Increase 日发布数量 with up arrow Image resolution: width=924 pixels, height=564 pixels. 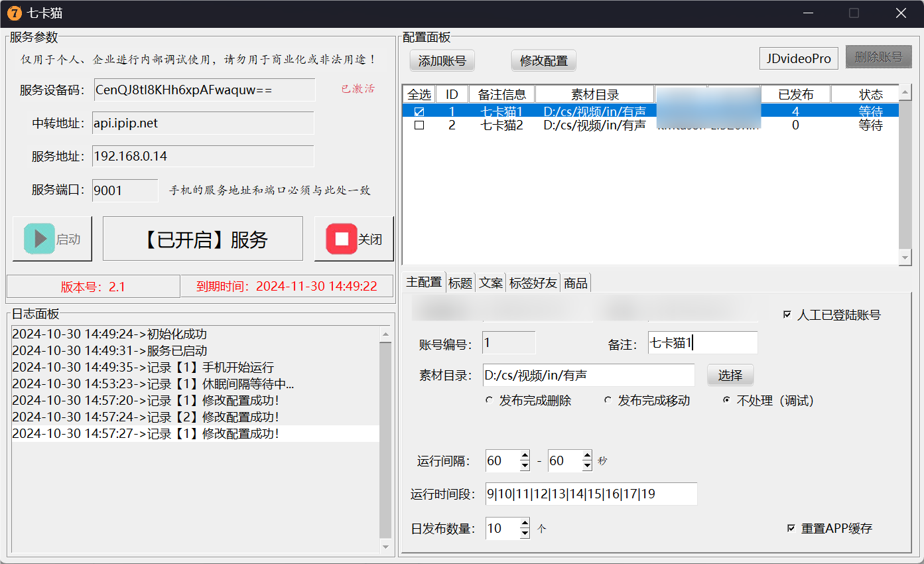(x=525, y=524)
